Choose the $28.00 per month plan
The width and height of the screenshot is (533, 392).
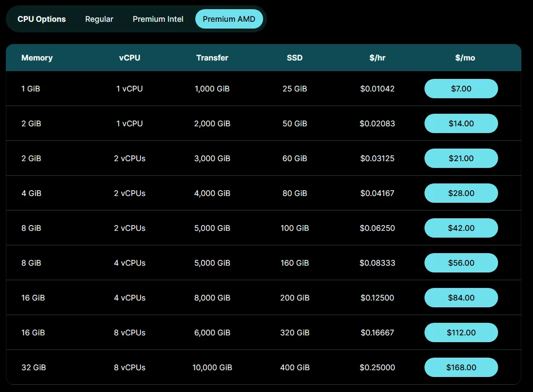[461, 193]
